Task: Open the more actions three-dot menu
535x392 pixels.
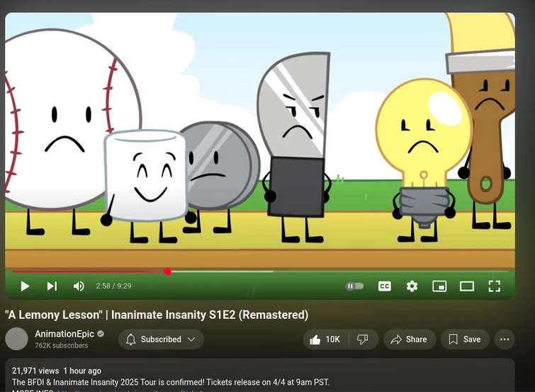Action: [x=505, y=340]
